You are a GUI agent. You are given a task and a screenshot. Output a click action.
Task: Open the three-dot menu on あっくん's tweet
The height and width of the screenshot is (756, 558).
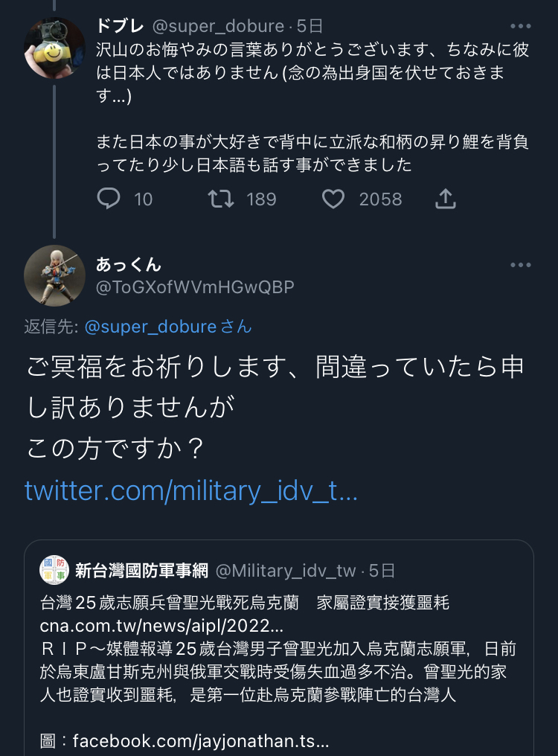pyautogui.click(x=521, y=266)
